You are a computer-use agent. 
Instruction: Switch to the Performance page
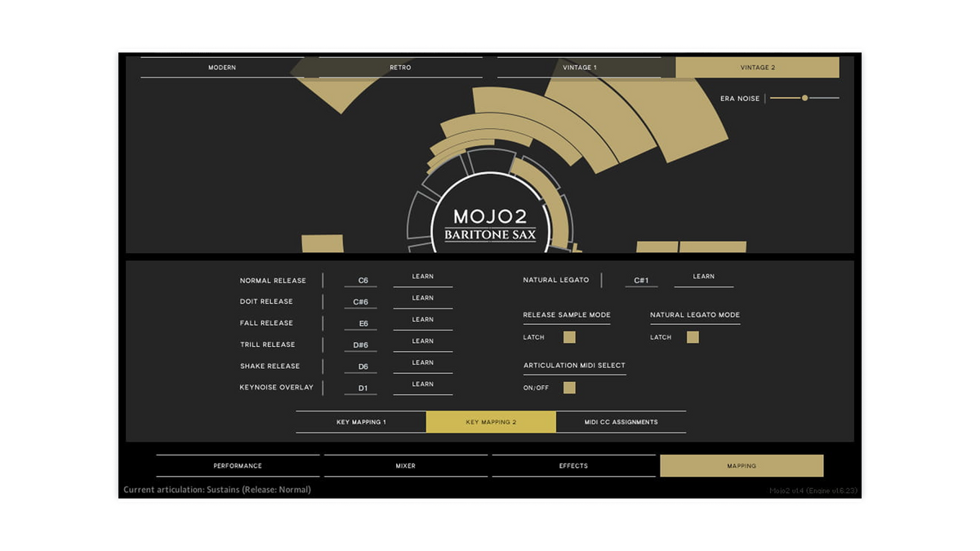[x=238, y=466]
